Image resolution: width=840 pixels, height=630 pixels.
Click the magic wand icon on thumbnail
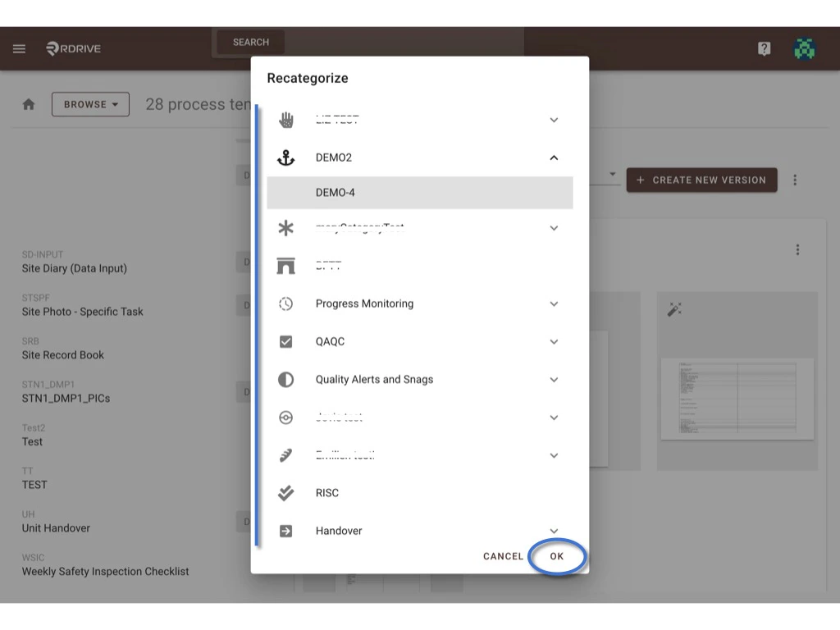[674, 309]
